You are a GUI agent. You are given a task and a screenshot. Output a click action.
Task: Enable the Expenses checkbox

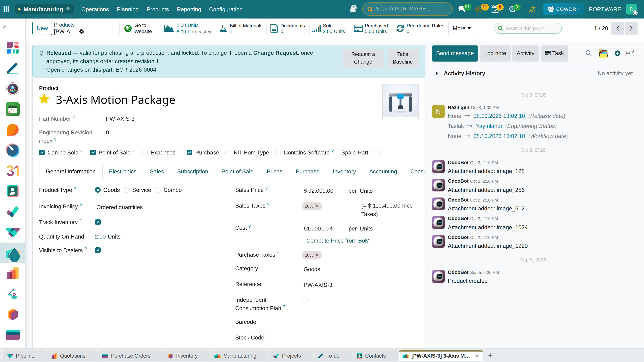145,152
